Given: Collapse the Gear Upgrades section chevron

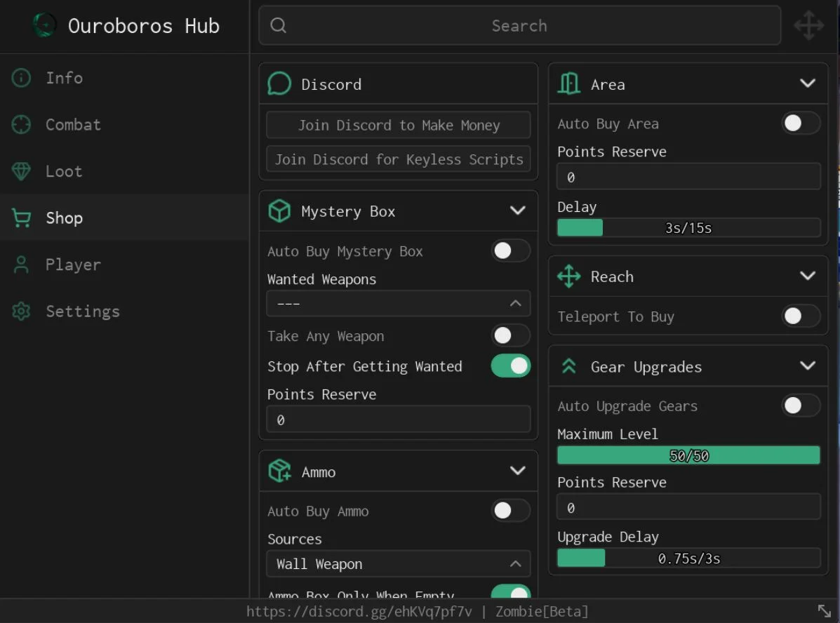Looking at the screenshot, I should click(x=807, y=366).
